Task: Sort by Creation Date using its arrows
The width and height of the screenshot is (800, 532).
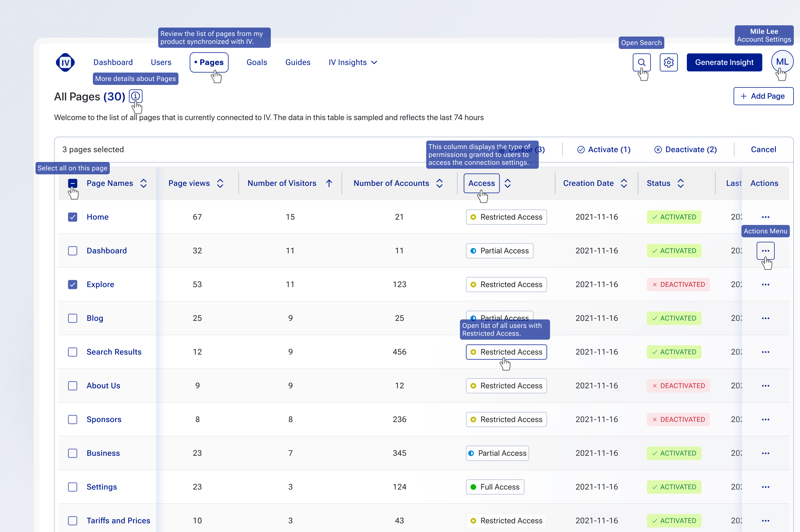Action: click(624, 183)
